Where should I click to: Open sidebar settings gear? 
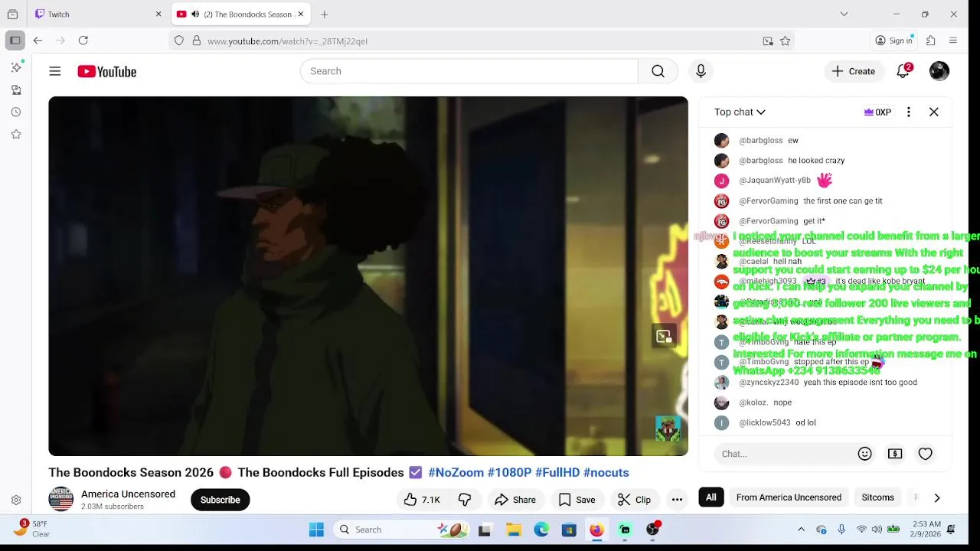[16, 500]
